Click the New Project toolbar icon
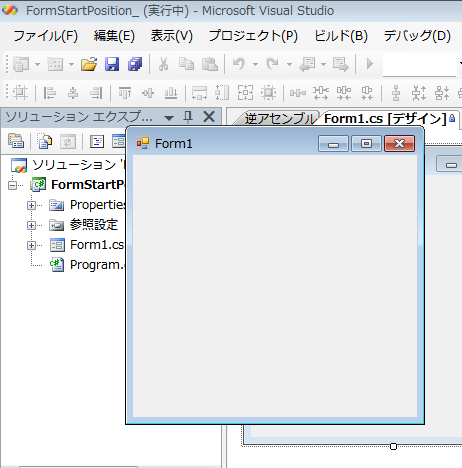 click(x=21, y=64)
